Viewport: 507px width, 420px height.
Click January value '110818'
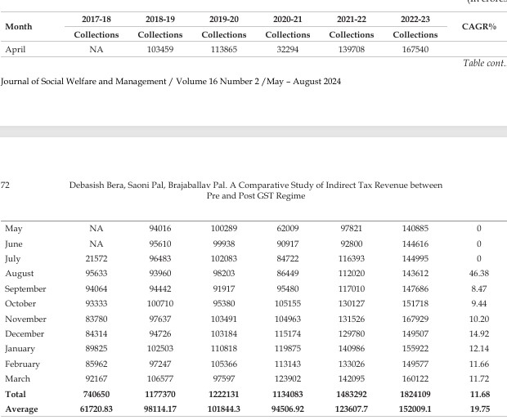pyautogui.click(x=224, y=349)
